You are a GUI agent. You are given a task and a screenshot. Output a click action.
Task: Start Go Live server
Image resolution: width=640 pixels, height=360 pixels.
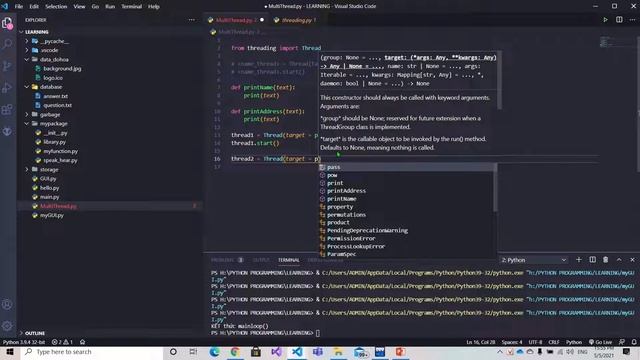(x=600, y=342)
